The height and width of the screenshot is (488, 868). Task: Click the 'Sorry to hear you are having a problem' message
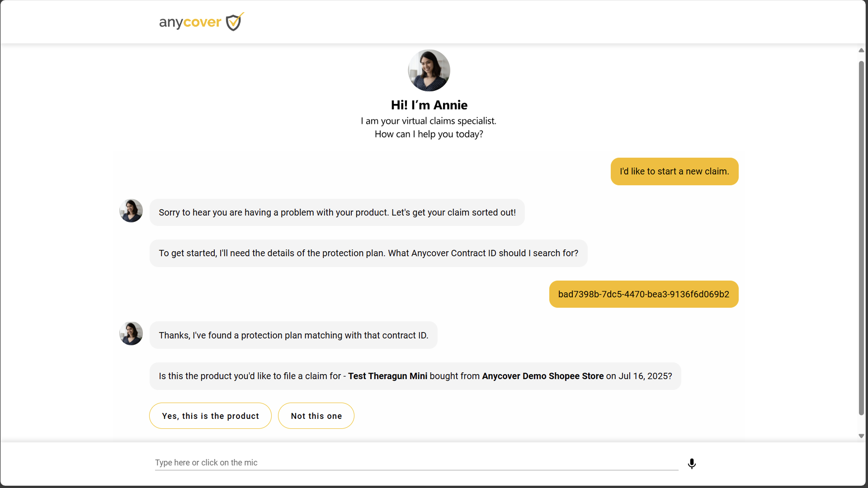[337, 212]
